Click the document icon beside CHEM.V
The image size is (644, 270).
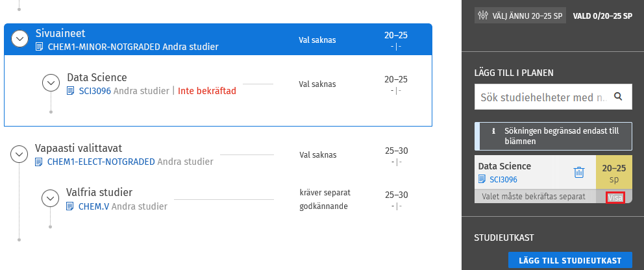pos(71,206)
